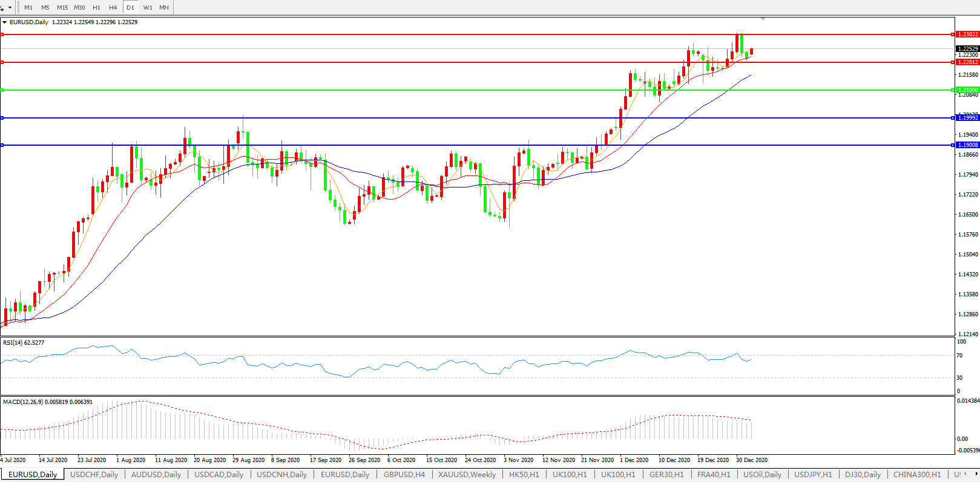
Task: Click the current price 1.22529 label
Action: point(967,48)
